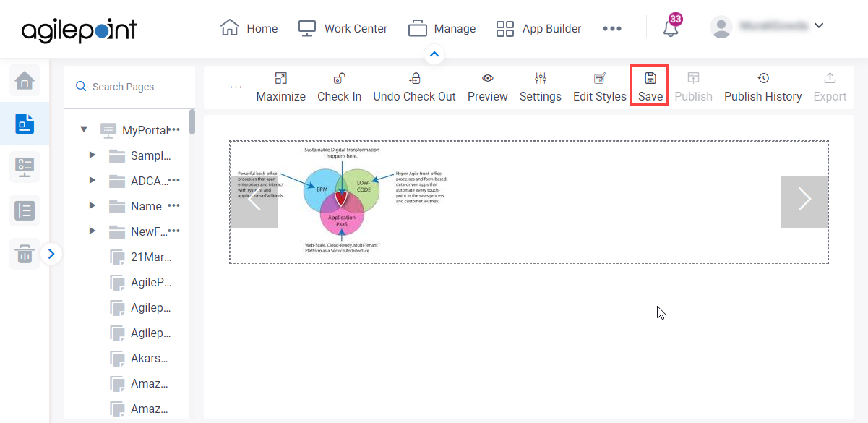
Task: Open the toolbar overflow ellipsis
Action: [x=236, y=87]
